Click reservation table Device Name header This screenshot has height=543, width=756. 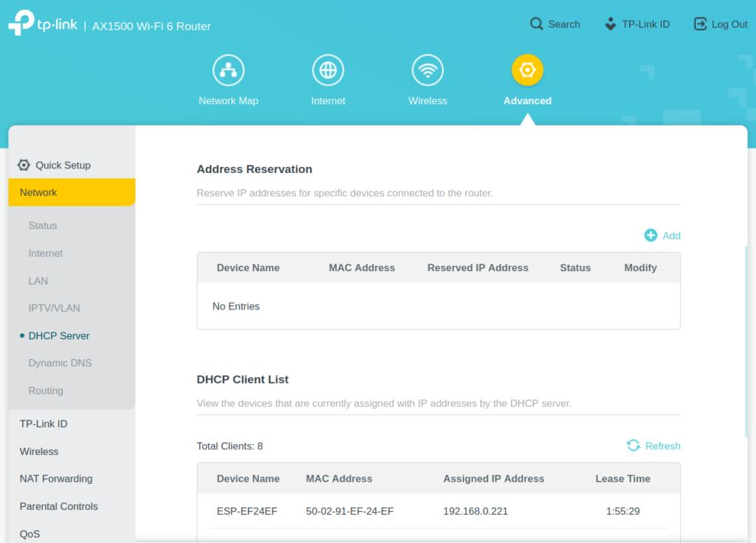[x=248, y=268]
